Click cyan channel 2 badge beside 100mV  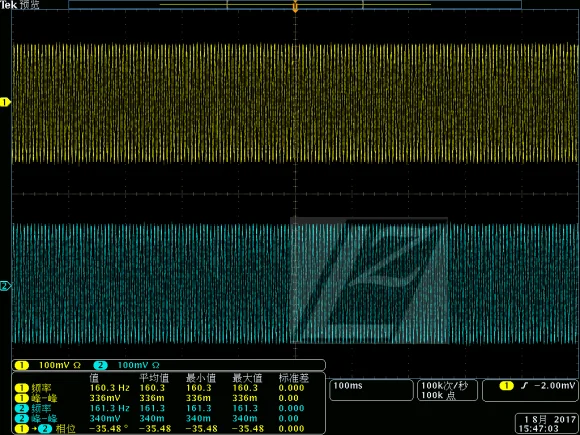pyautogui.click(x=100, y=365)
